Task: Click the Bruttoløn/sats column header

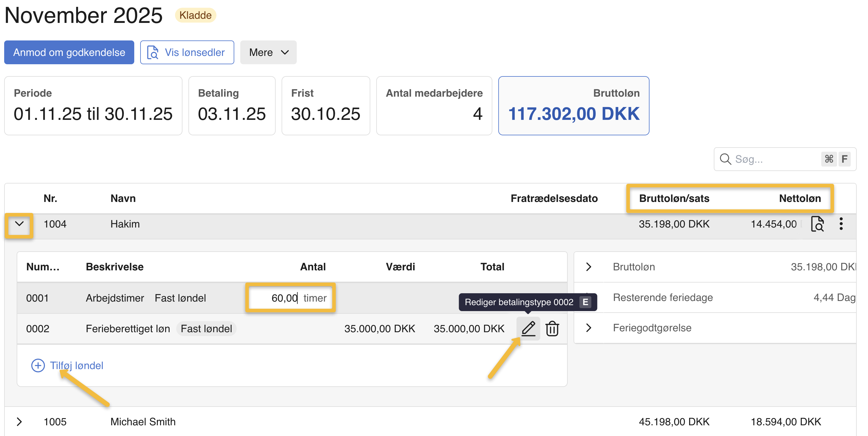Action: tap(674, 198)
